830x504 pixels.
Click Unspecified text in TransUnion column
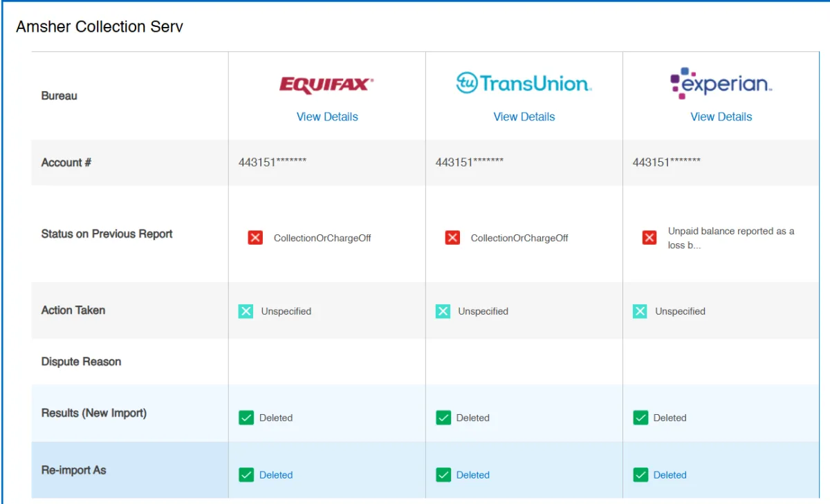[x=483, y=311]
